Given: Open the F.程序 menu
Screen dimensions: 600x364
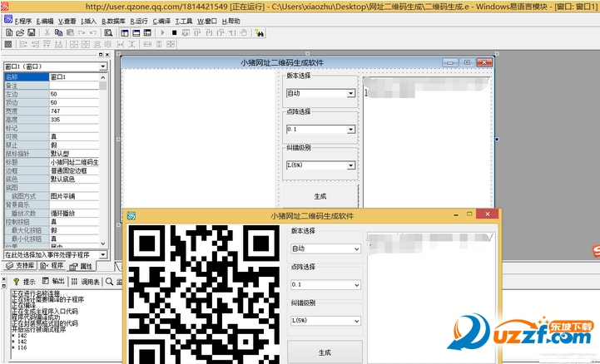Looking at the screenshot, I should pos(23,22).
